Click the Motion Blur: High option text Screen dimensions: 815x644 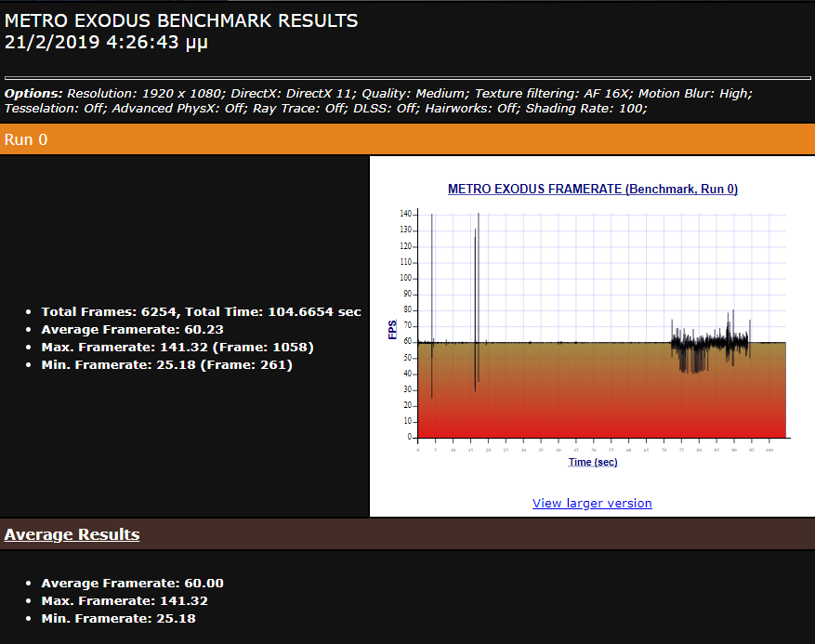coord(695,94)
